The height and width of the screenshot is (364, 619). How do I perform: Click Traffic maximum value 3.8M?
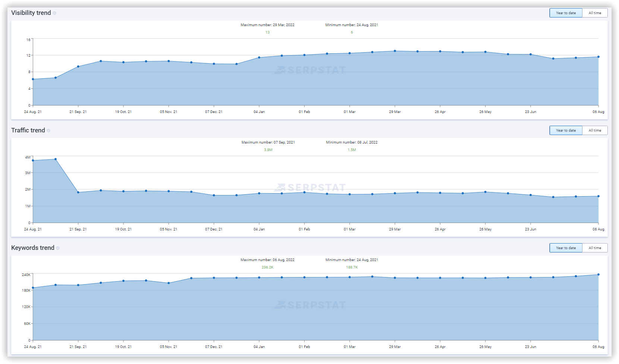pos(268,150)
